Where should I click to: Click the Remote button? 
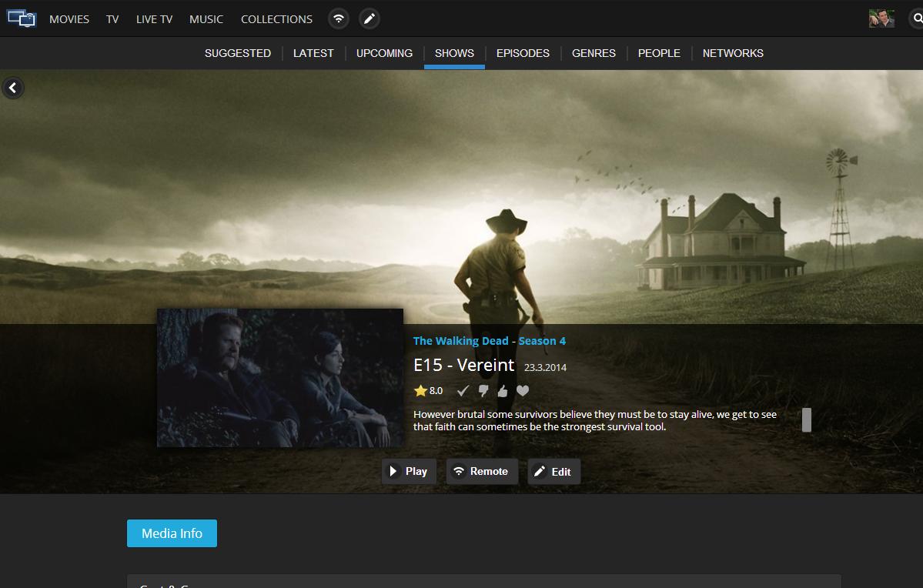pyautogui.click(x=482, y=472)
